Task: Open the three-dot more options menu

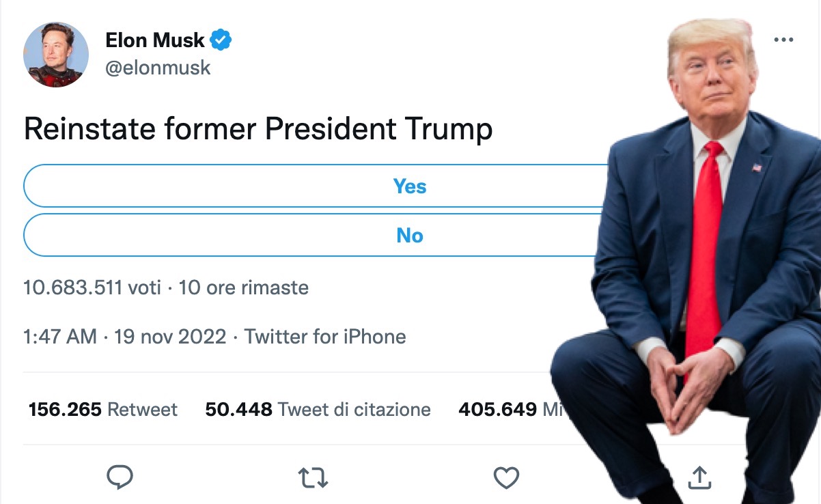Action: click(x=783, y=40)
